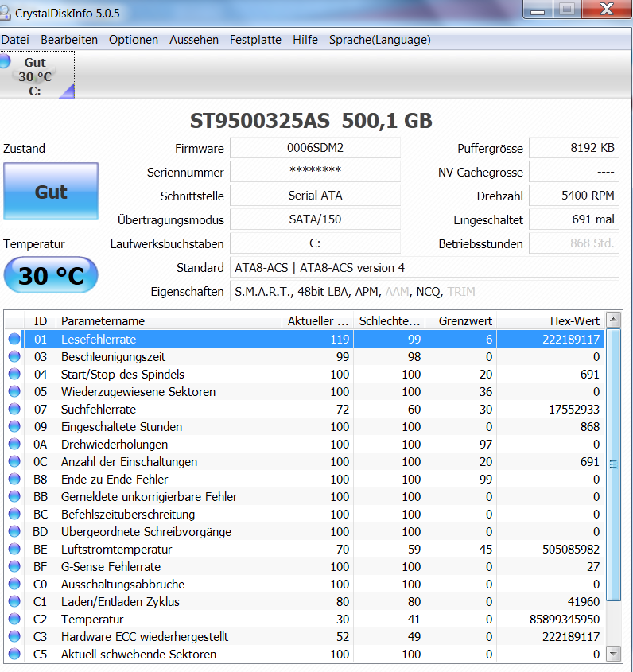Close the CrystalDiskInfo window
Image resolution: width=633 pixels, height=672 pixels.
[x=607, y=10]
